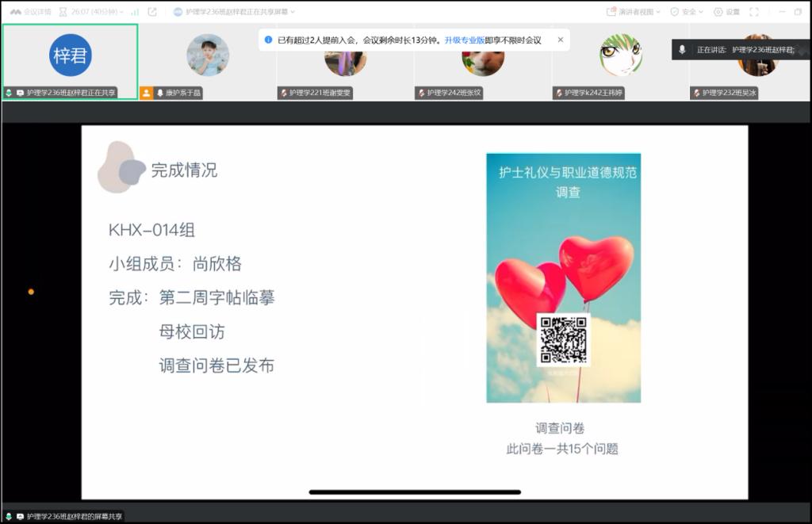
Task: Click the QR code on the survey poster
Action: [x=563, y=339]
